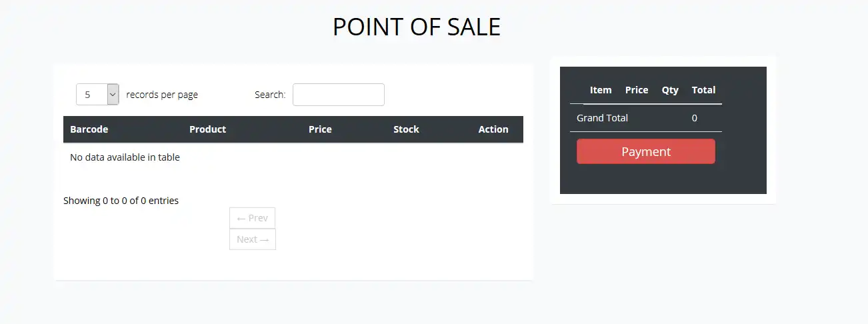Image resolution: width=868 pixels, height=324 pixels.
Task: Click the Total header in cart
Action: (703, 90)
